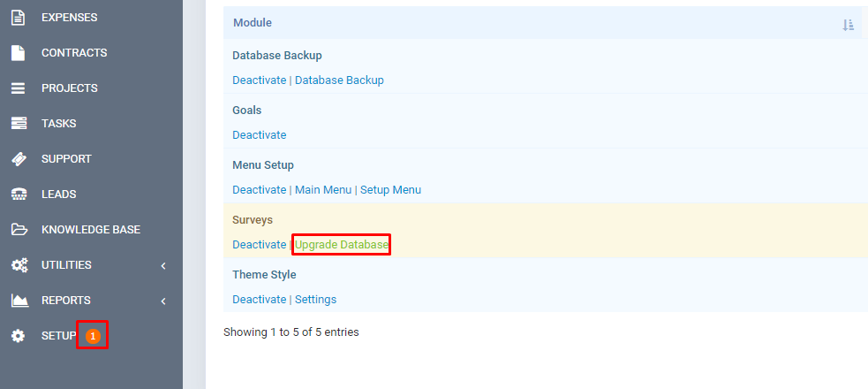Viewport: 868px width, 389px height.
Task: Click the Support ticket icon
Action: click(18, 159)
